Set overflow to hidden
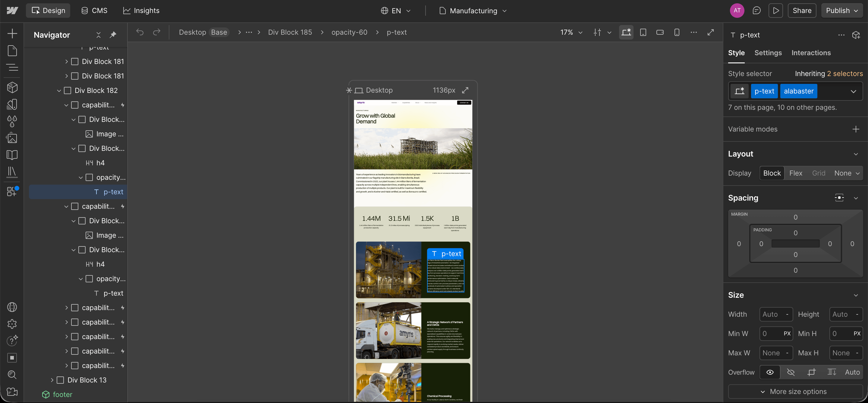Screen dimensions: 868x403 click(x=791, y=372)
